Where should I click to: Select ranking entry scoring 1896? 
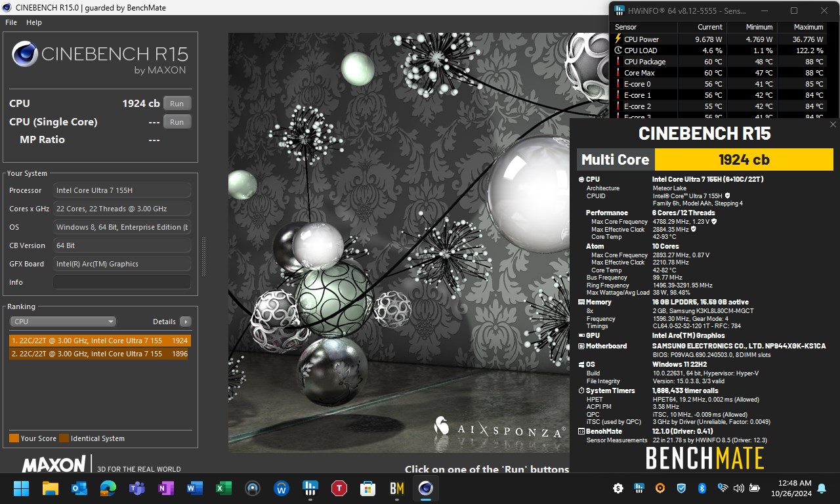click(100, 354)
